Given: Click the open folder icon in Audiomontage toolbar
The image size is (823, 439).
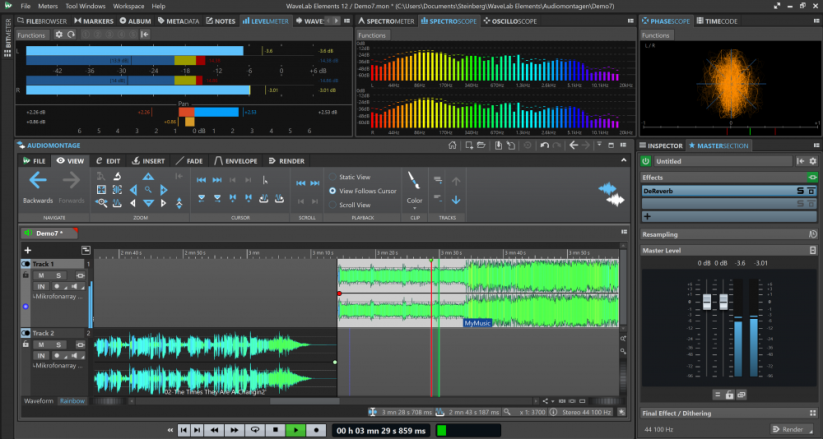Looking at the screenshot, I should pos(481,145).
